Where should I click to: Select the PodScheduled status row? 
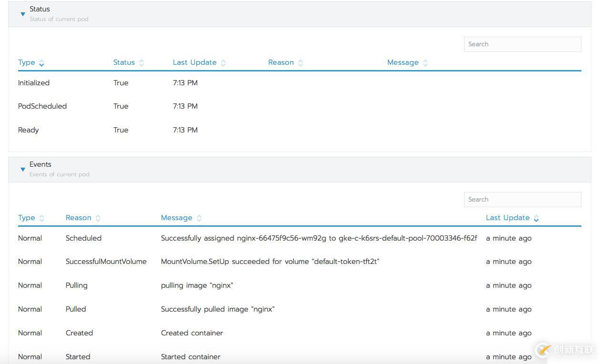click(42, 106)
